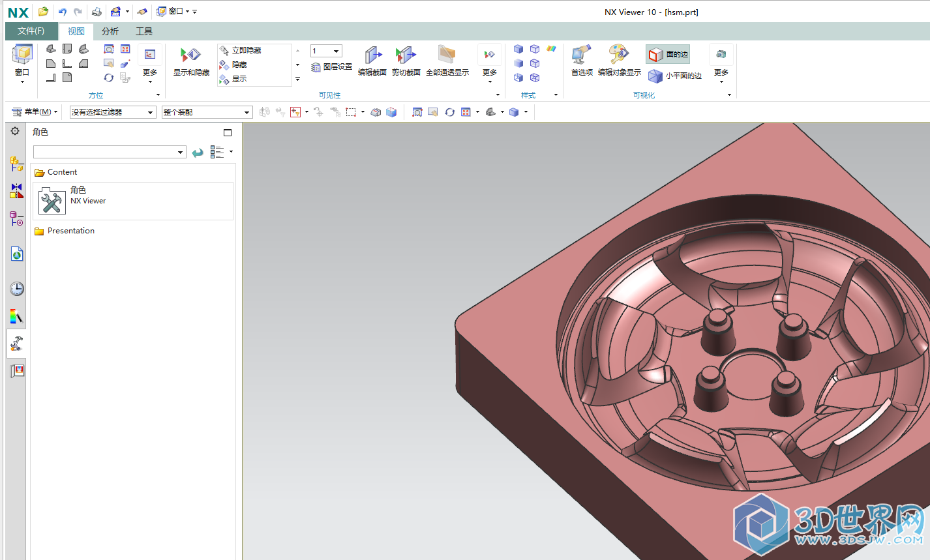Viewport: 930px width, 560px height.
Task: Open system scenes sidebar icon
Action: [16, 371]
